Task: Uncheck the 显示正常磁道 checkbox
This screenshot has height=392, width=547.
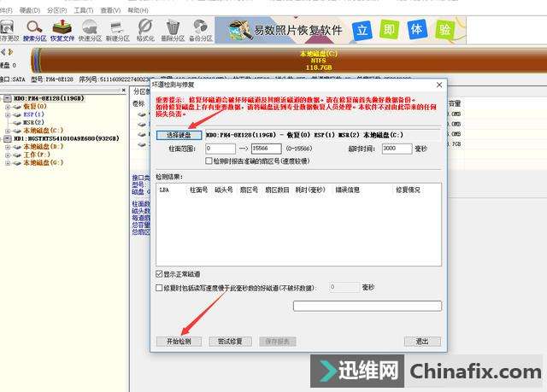Action: click(x=159, y=274)
